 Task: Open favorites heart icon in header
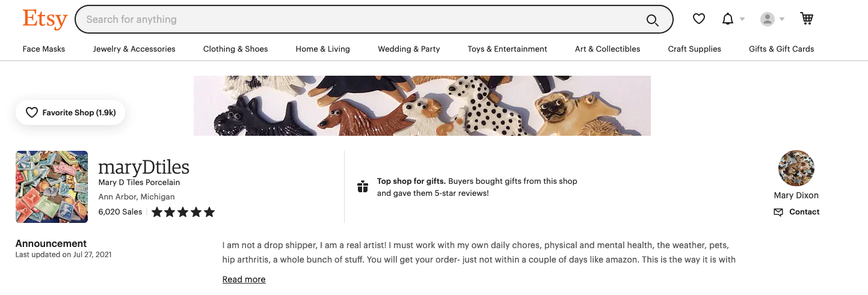coord(698,19)
